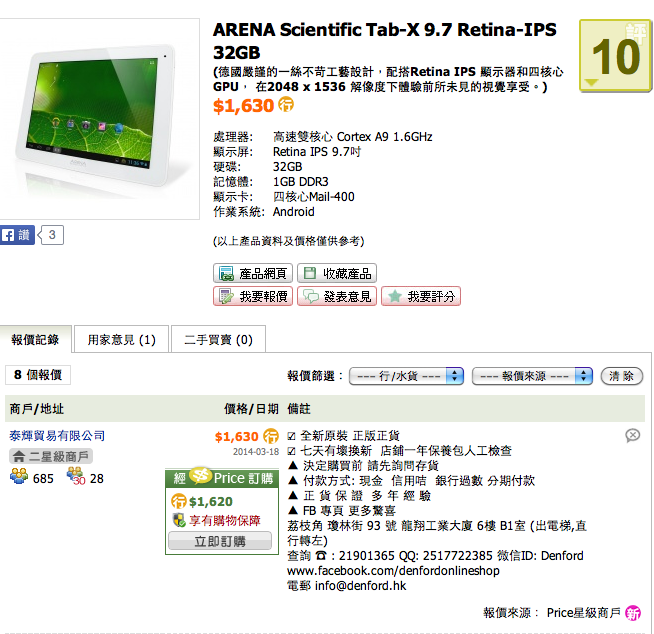Click the shield 享有購物保障 icon
This screenshot has height=634, width=654.
[x=179, y=520]
